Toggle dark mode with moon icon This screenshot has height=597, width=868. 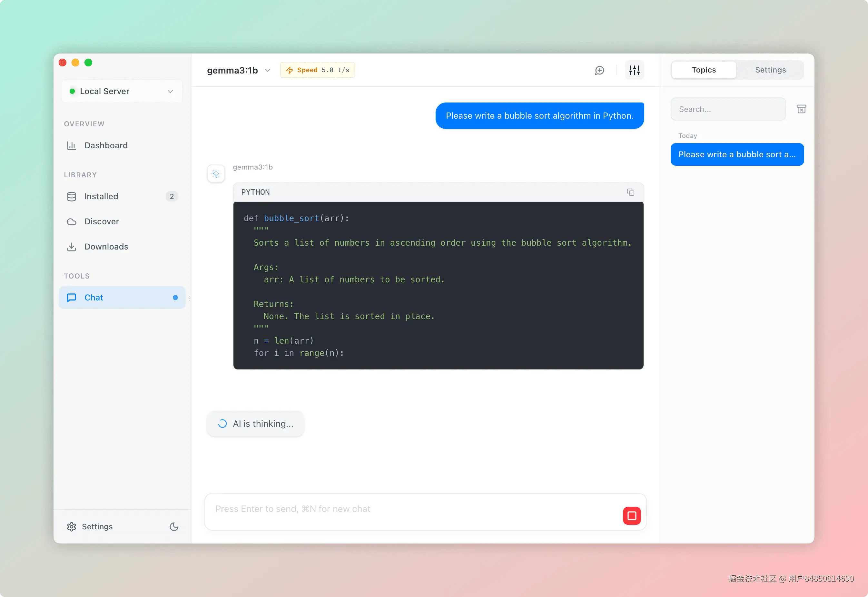click(174, 527)
